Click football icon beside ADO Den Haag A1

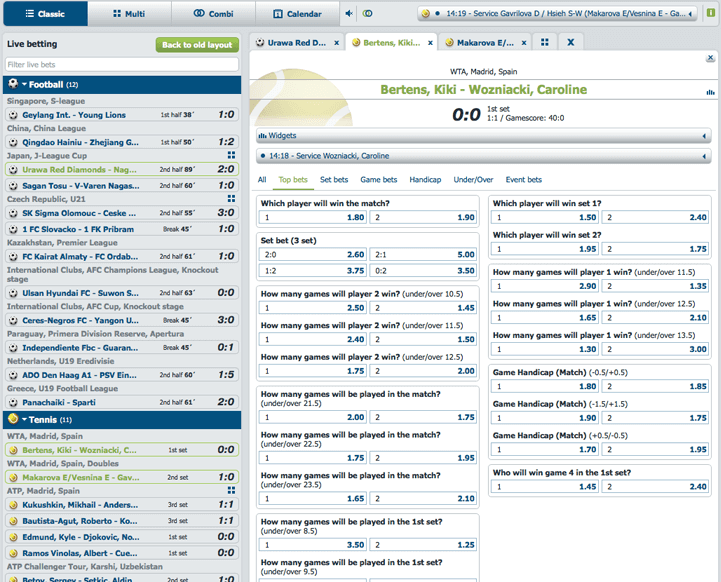click(13, 376)
